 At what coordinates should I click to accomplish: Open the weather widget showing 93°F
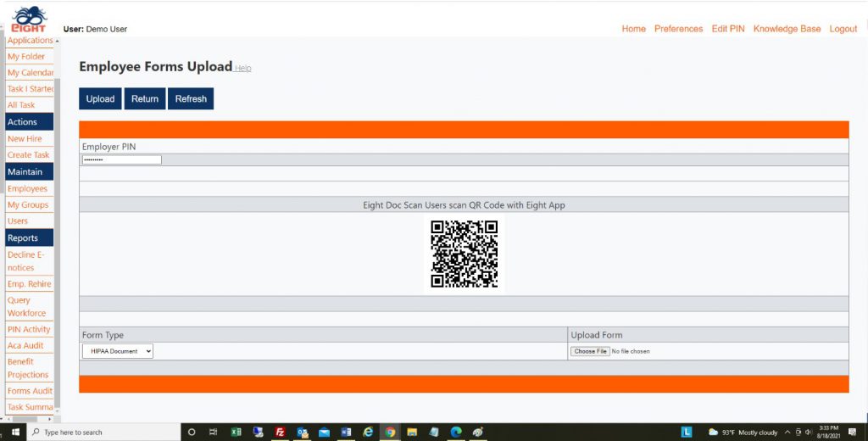(743, 433)
